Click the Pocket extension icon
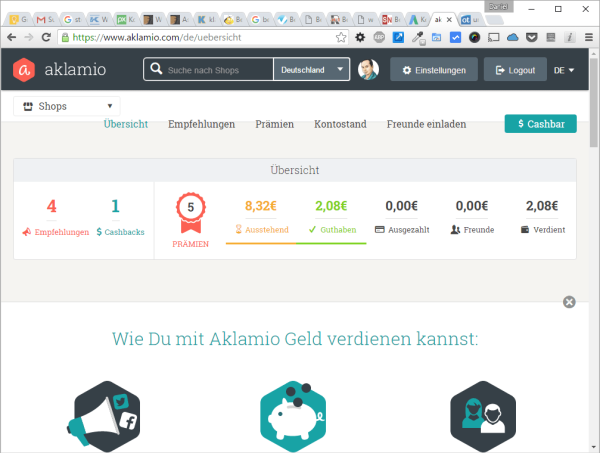 (532, 37)
